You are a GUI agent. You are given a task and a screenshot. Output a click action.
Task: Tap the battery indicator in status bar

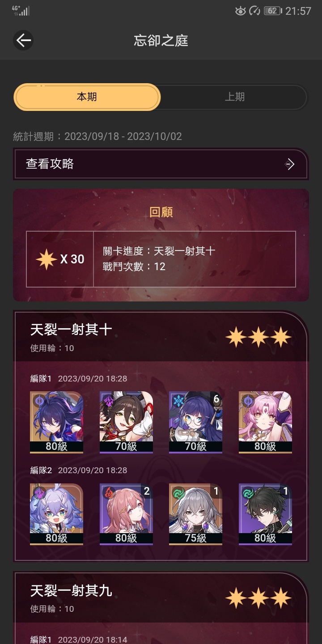[x=272, y=11]
